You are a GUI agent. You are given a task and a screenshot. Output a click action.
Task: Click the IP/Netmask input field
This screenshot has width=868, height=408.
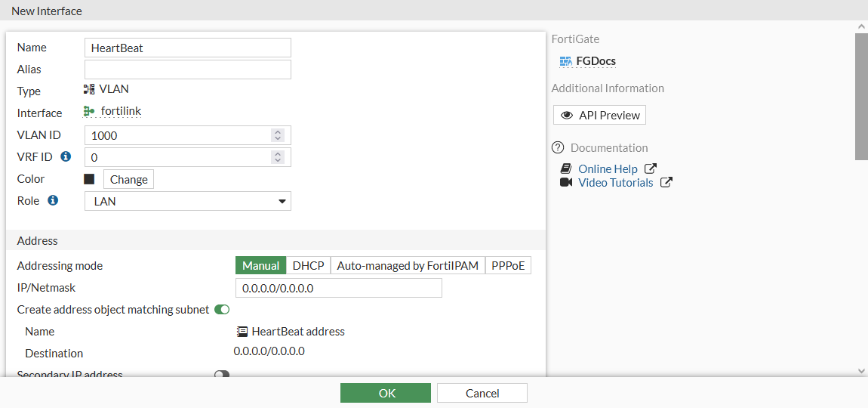(338, 288)
